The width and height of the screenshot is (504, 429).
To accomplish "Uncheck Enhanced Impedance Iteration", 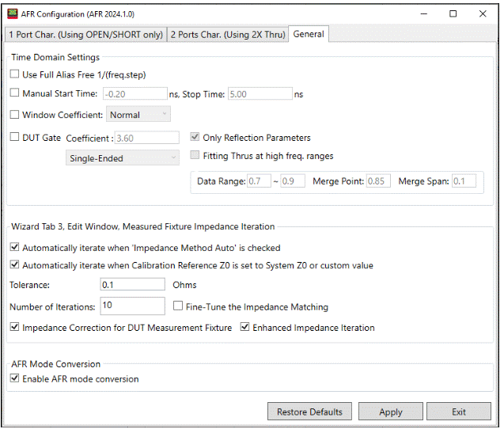I will point(244,327).
